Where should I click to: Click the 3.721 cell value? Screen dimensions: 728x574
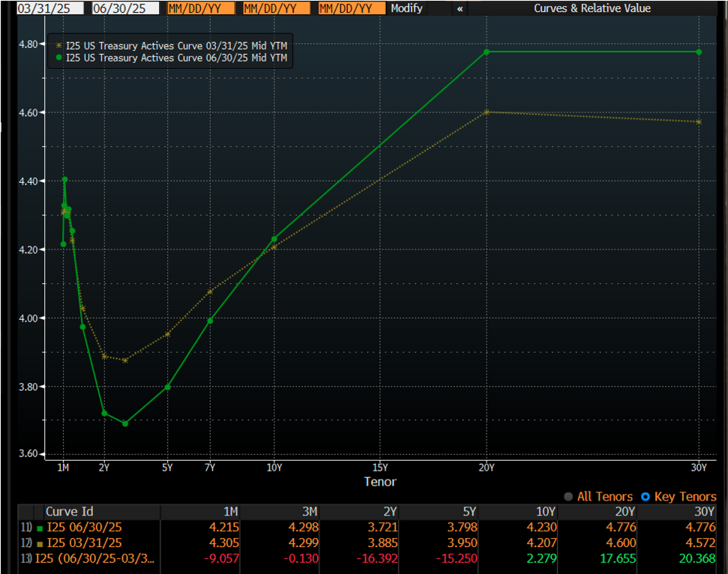tap(383, 527)
